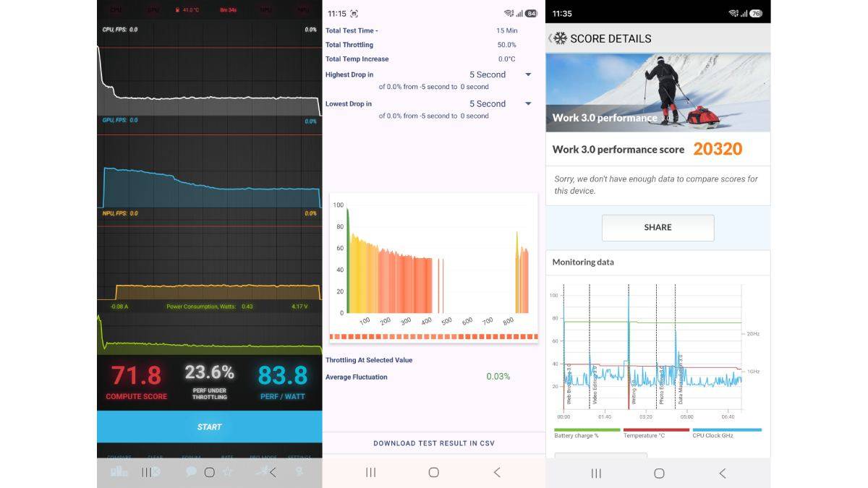The width and height of the screenshot is (868, 488).
Task: Click Download Test Result in CSV
Action: (434, 443)
